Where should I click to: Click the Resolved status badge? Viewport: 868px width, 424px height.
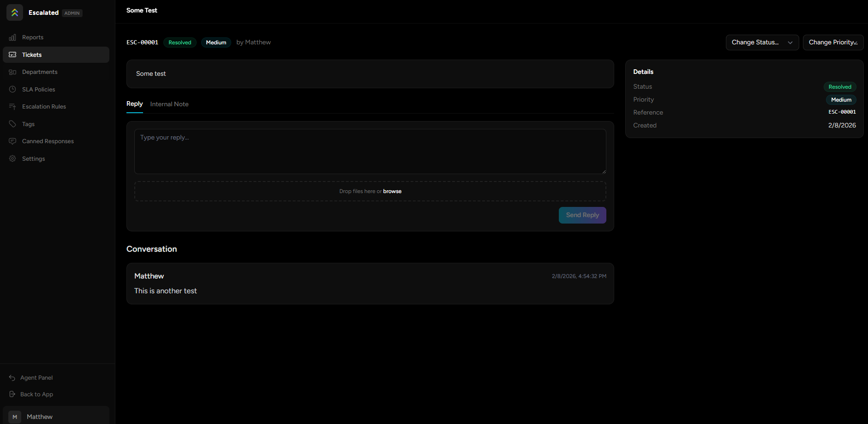(x=180, y=42)
